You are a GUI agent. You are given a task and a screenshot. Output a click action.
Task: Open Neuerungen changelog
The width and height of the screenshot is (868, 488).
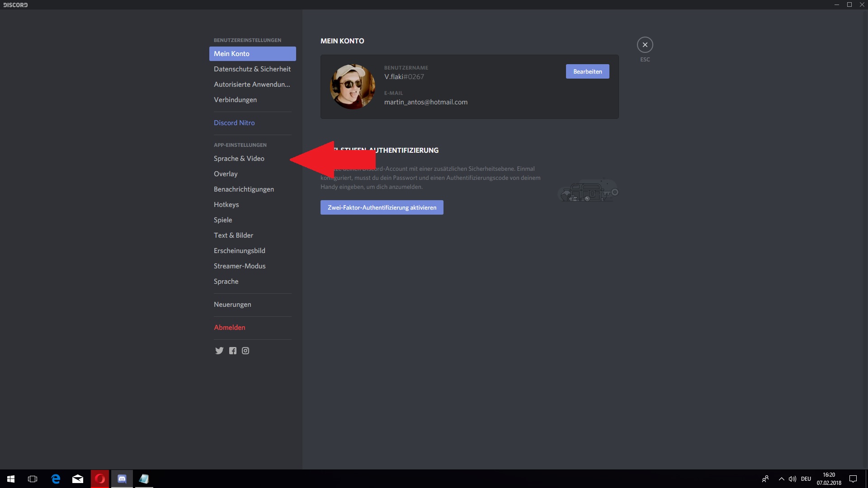click(252, 305)
